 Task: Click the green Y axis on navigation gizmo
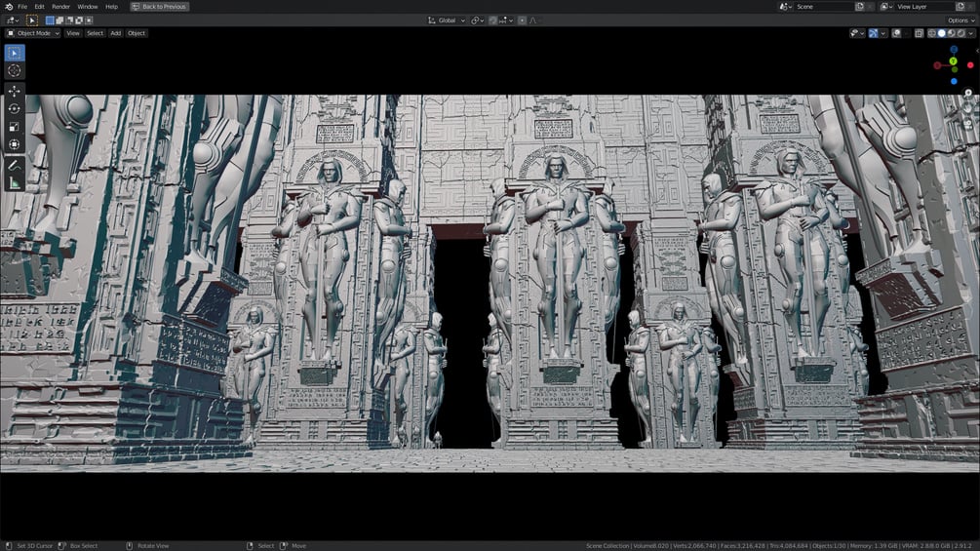(953, 61)
